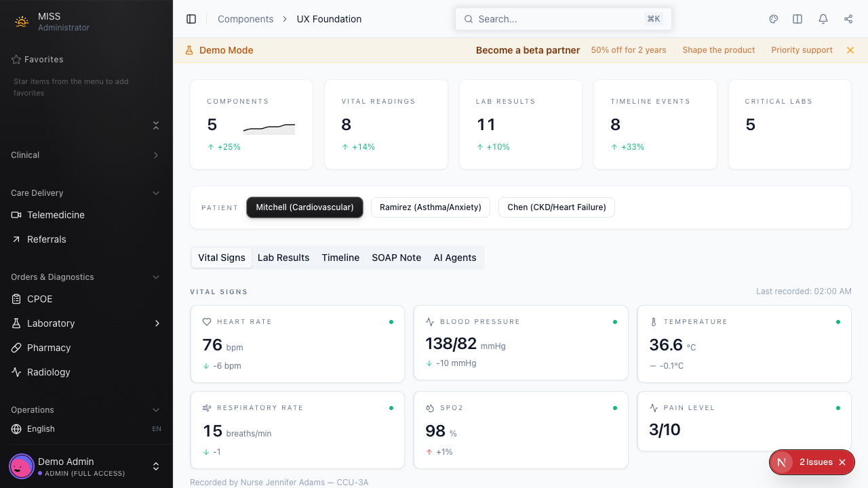Click the share icon in header
This screenshot has width=868, height=488.
[848, 19]
